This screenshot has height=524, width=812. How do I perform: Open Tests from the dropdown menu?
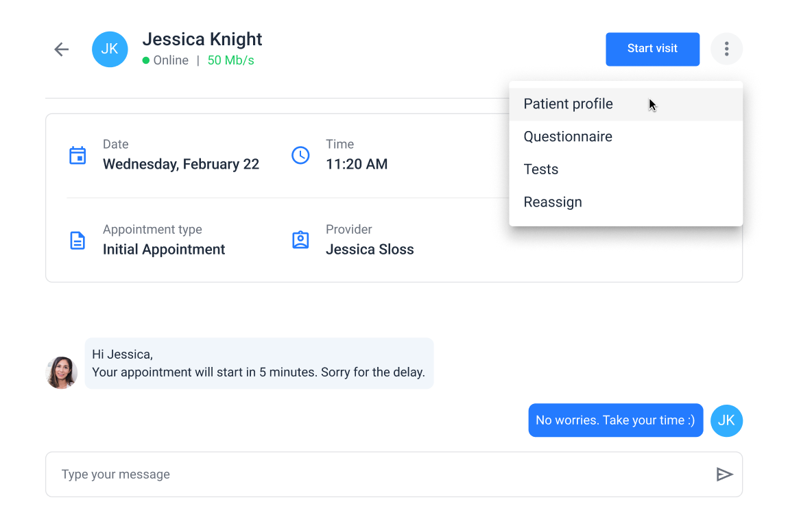point(541,169)
